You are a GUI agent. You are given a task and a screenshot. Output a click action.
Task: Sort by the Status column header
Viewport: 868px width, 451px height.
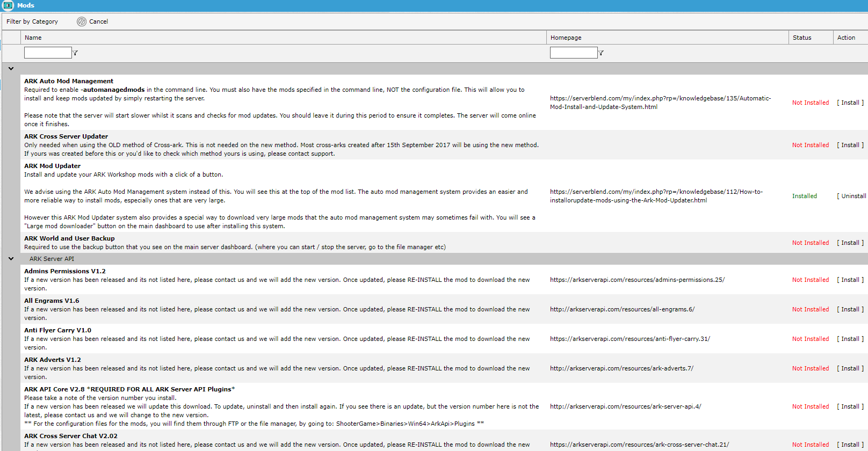pos(802,38)
